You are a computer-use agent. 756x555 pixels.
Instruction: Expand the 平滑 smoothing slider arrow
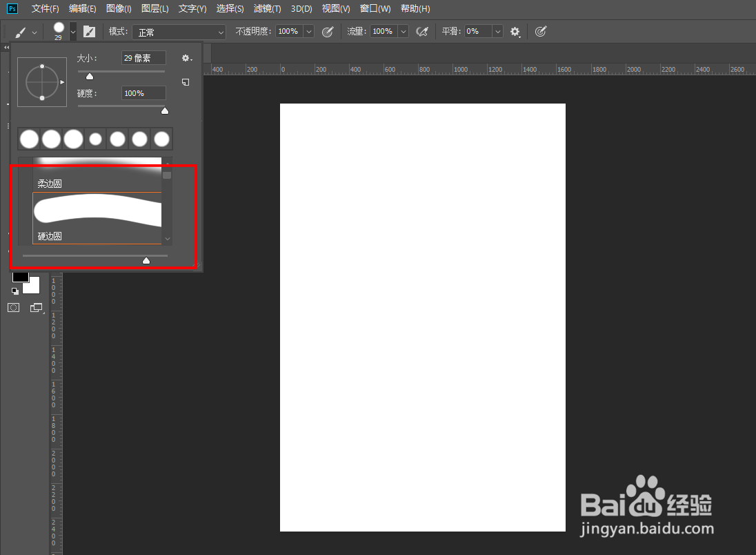tap(497, 32)
